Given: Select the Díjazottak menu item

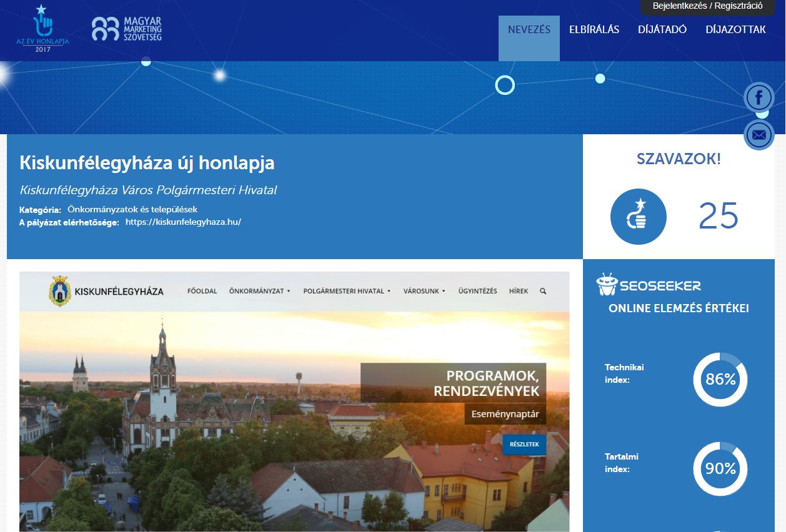Looking at the screenshot, I should coord(735,30).
